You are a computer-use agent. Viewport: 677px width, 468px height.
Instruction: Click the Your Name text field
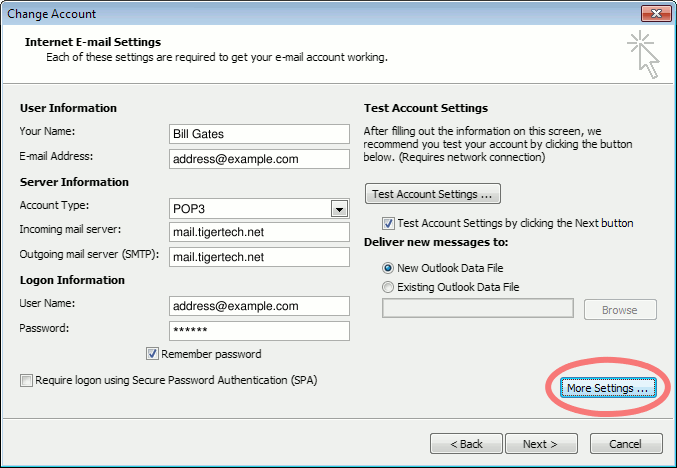pos(259,134)
